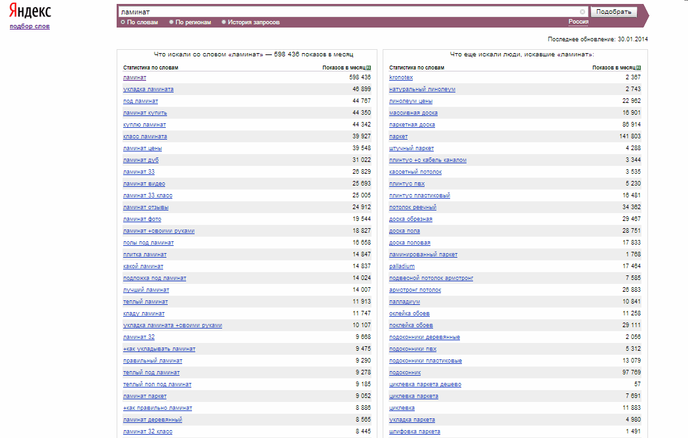The image size is (688, 438).
Task: Open the 'линолеум цены' related link
Action: (x=411, y=101)
